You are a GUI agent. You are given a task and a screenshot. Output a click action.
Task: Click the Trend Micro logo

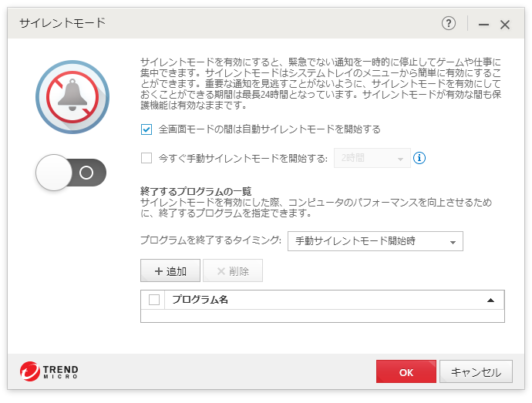pyautogui.click(x=49, y=372)
